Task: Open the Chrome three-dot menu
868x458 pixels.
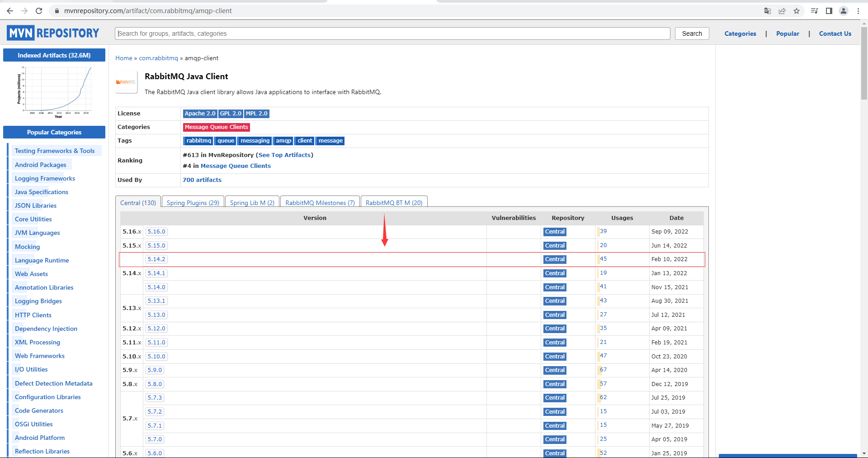Action: (858, 11)
